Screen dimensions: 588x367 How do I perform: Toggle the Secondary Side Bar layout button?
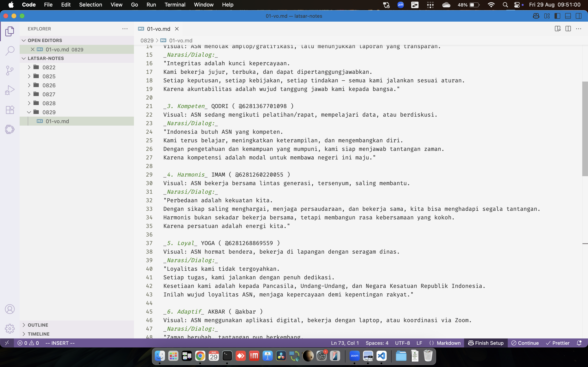(x=579, y=16)
